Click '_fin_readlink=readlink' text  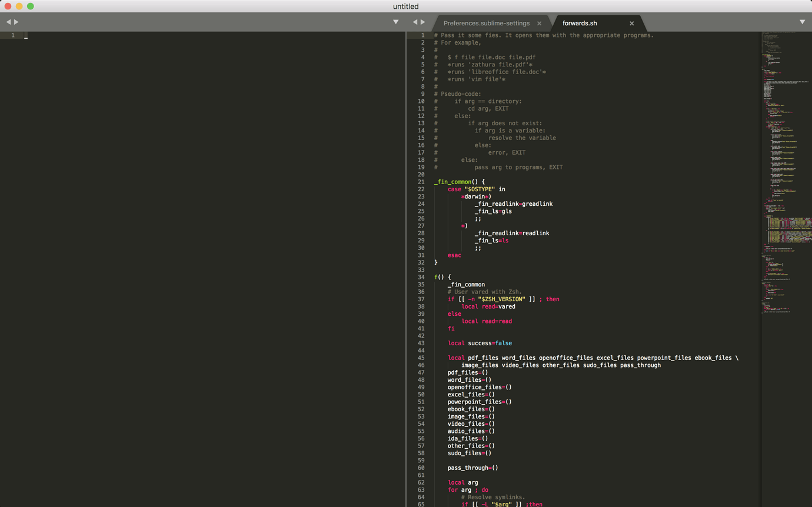(512, 234)
